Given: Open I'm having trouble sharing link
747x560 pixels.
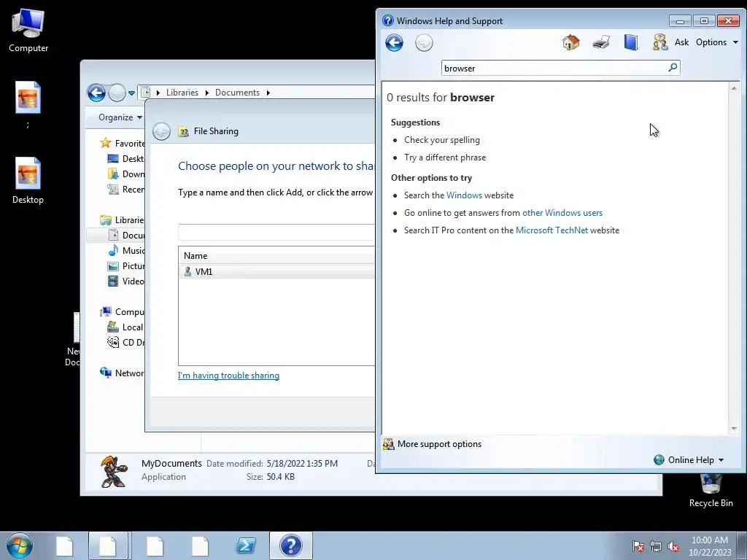Looking at the screenshot, I should (228, 376).
